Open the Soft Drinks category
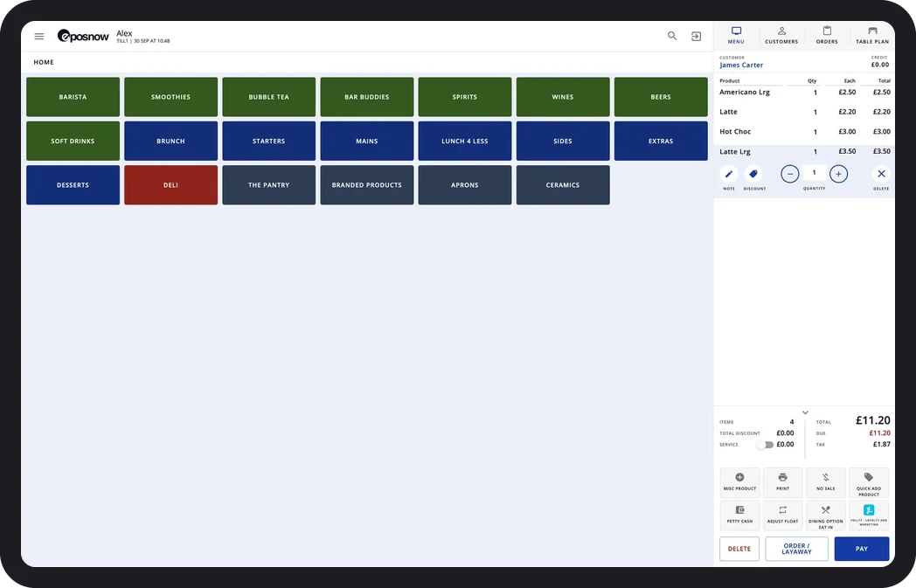Viewport: 916px width, 588px height. pyautogui.click(x=73, y=142)
